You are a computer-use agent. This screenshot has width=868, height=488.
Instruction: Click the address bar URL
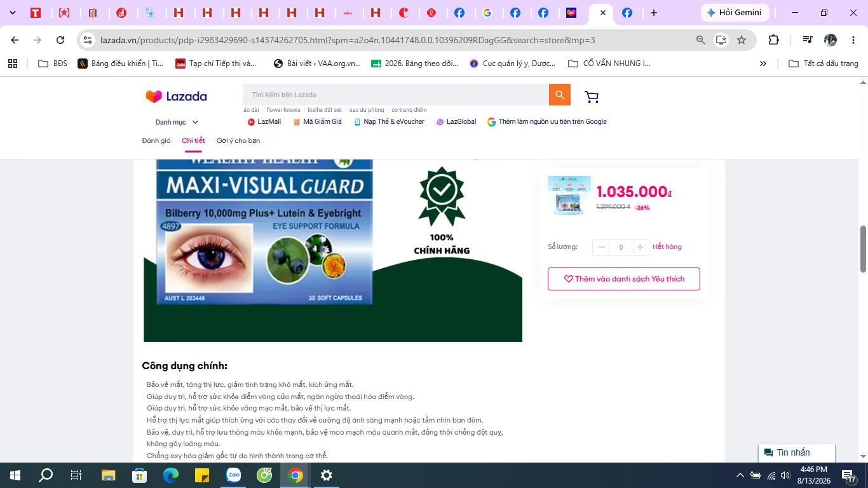click(x=348, y=40)
